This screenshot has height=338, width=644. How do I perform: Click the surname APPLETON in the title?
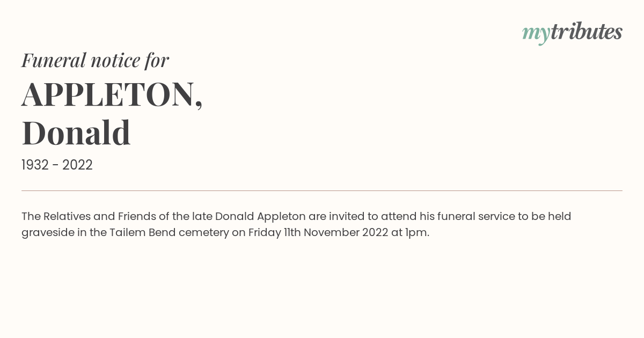(108, 94)
